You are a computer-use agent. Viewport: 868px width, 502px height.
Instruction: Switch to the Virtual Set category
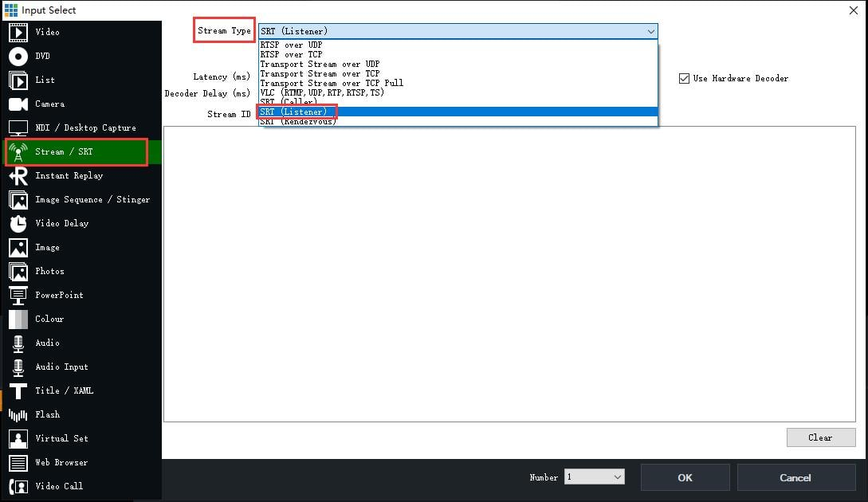(x=61, y=438)
